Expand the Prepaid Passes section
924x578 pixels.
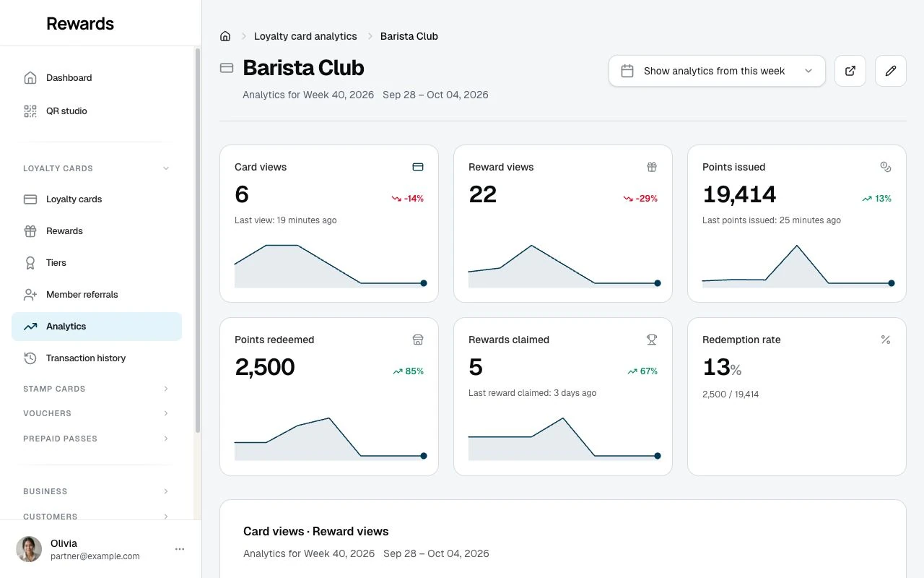click(97, 439)
